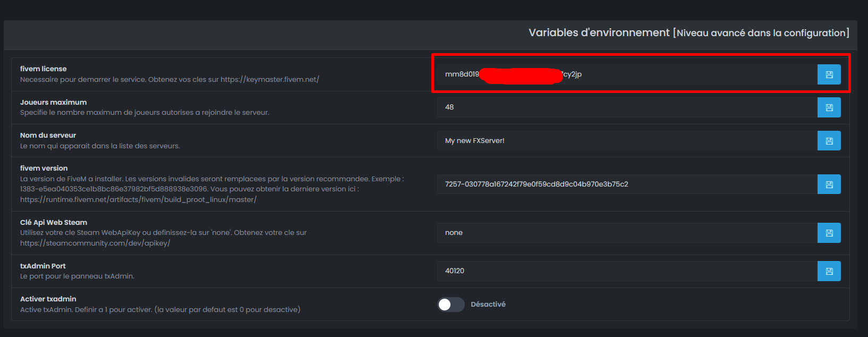Save the txAdmin Port setting

pos(829,271)
